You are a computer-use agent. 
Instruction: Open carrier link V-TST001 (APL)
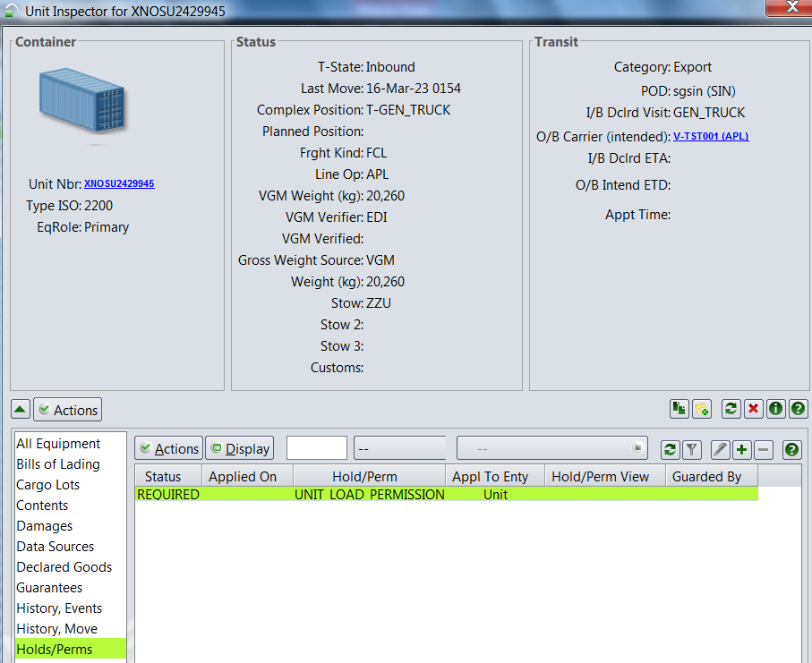[711, 136]
